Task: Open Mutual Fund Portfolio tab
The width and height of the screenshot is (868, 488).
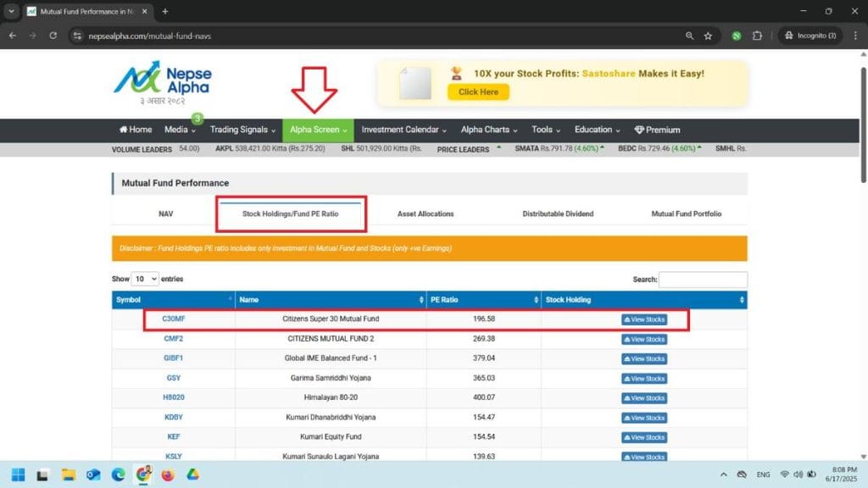Action: click(x=686, y=213)
